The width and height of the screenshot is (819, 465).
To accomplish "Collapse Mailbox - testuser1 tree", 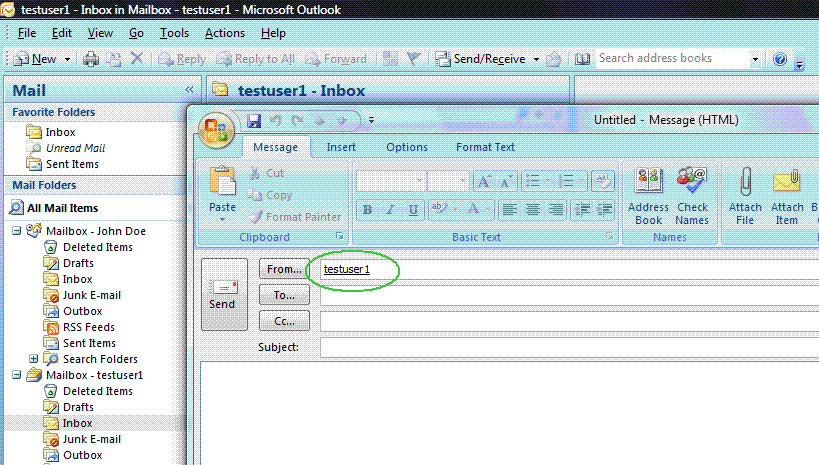I will (x=16, y=375).
